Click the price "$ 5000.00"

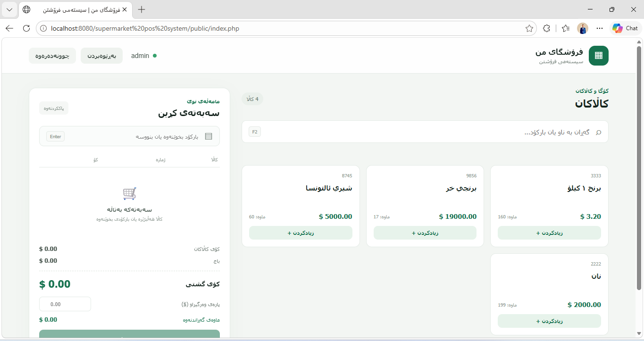[x=335, y=217]
